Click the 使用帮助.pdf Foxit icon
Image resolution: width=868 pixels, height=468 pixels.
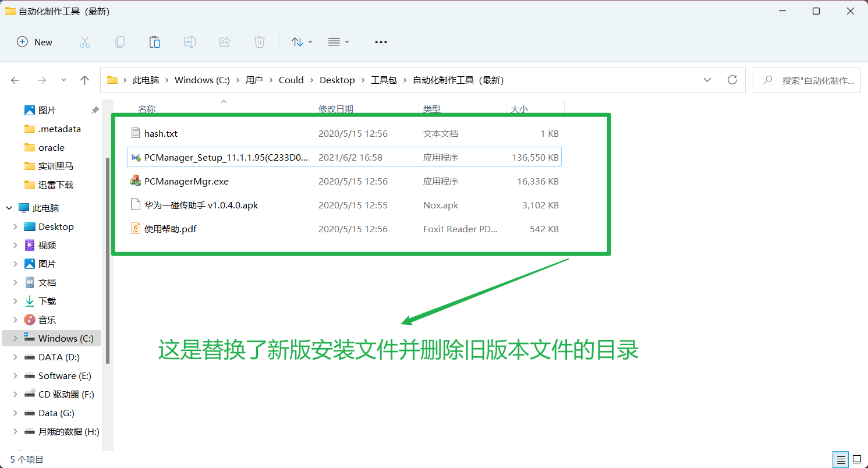(136, 229)
